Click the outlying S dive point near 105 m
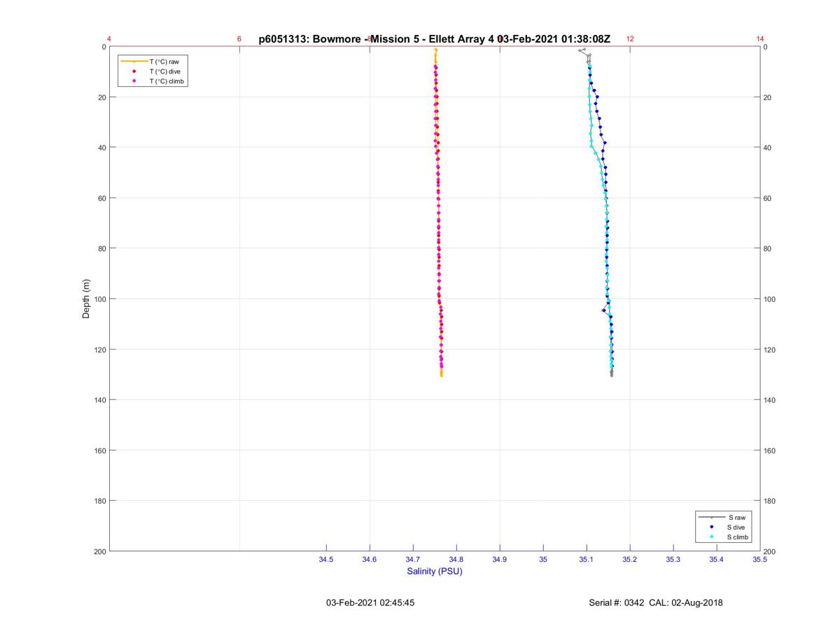The image size is (840, 620). pyautogui.click(x=603, y=310)
